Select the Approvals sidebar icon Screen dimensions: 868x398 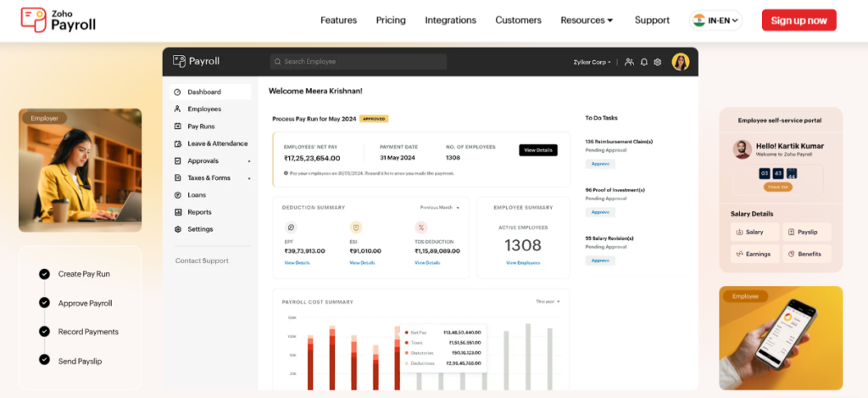point(177,160)
